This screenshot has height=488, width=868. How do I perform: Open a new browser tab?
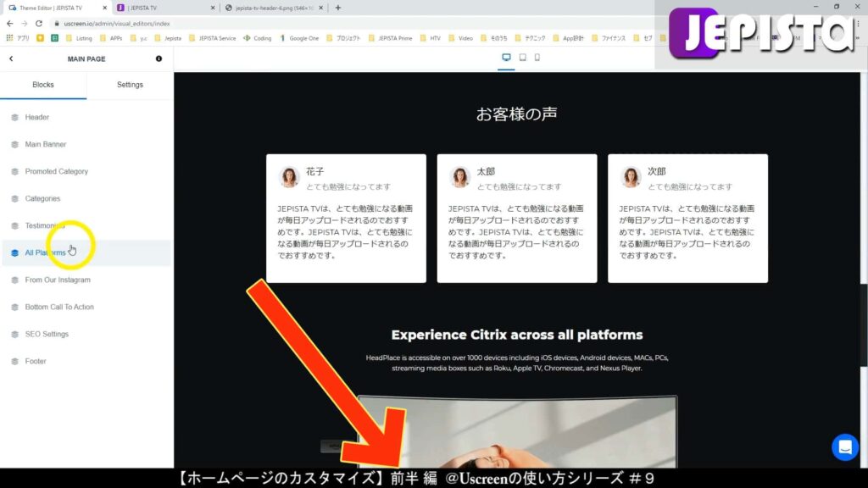coord(337,8)
